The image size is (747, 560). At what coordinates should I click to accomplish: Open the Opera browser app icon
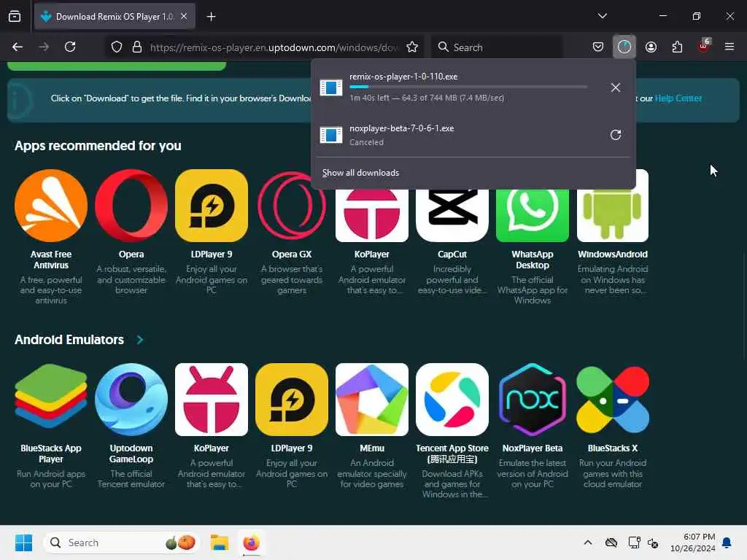[x=131, y=206]
